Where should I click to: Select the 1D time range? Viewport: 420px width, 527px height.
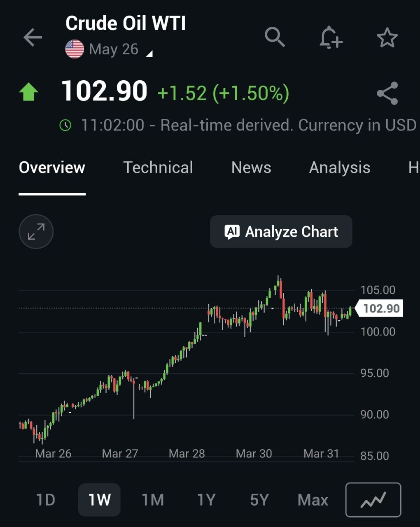click(x=45, y=500)
